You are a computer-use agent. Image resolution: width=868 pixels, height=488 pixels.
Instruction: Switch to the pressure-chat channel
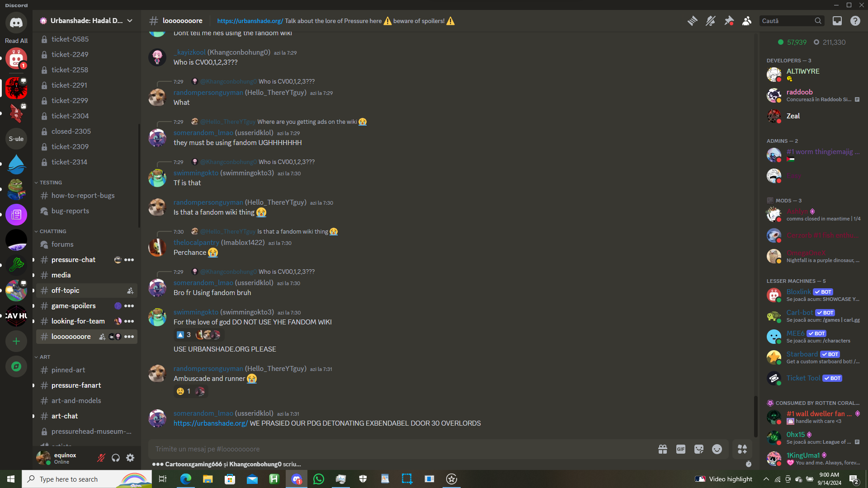(x=73, y=260)
